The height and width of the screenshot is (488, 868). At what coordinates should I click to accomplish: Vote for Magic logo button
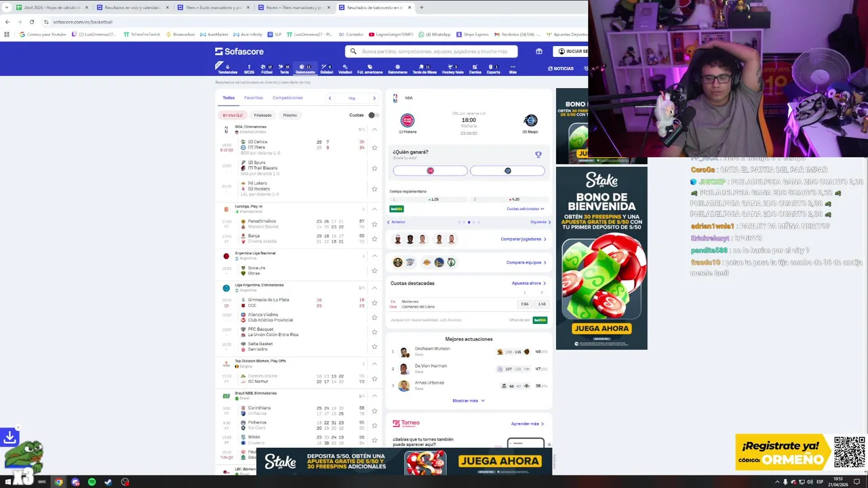point(507,171)
